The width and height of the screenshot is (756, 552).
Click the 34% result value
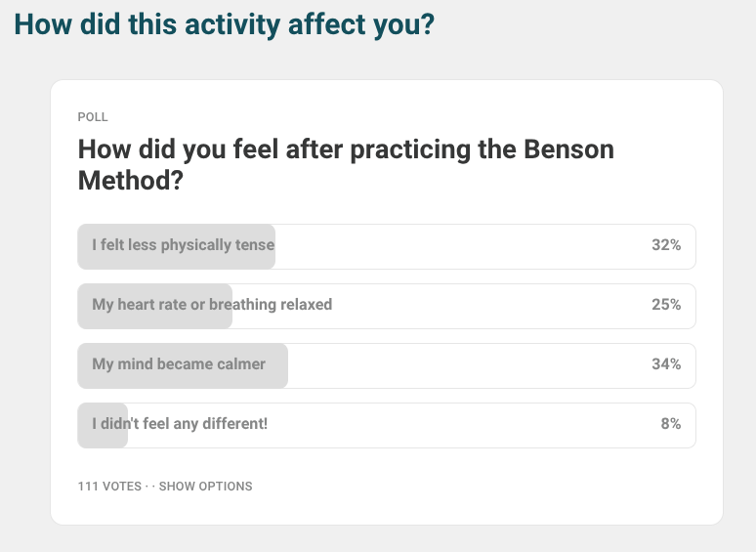[666, 364]
